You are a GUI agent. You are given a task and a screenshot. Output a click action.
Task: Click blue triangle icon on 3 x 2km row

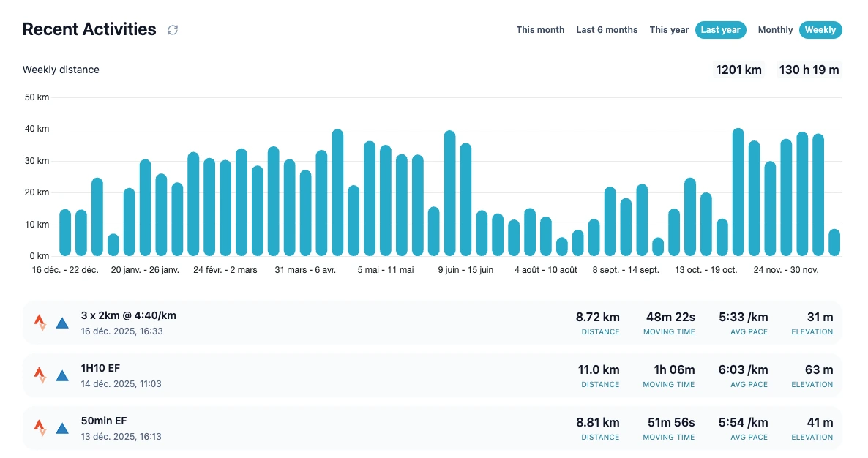[62, 323]
